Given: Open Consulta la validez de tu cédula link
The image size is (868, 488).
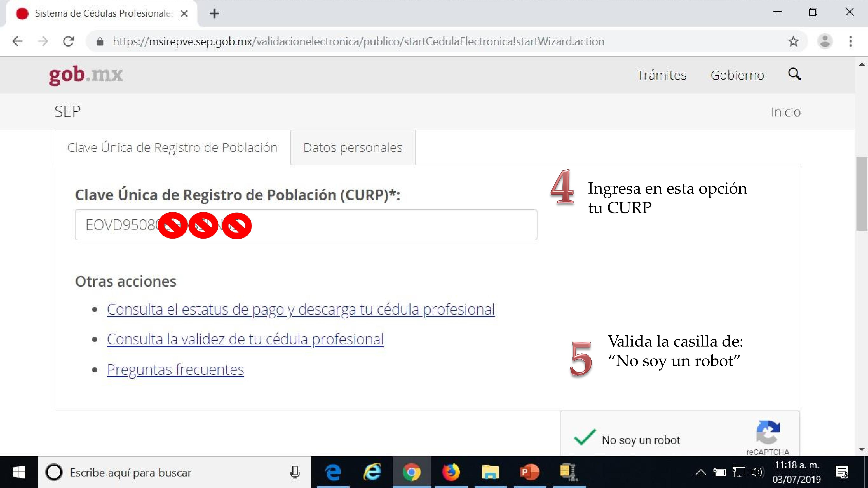Looking at the screenshot, I should click(245, 339).
